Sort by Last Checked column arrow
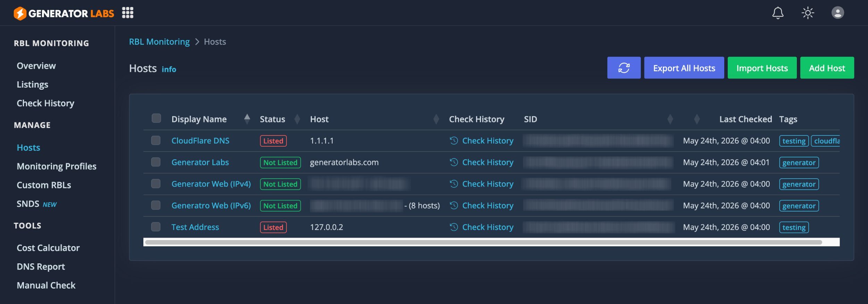The height and width of the screenshot is (304, 868). [x=697, y=119]
